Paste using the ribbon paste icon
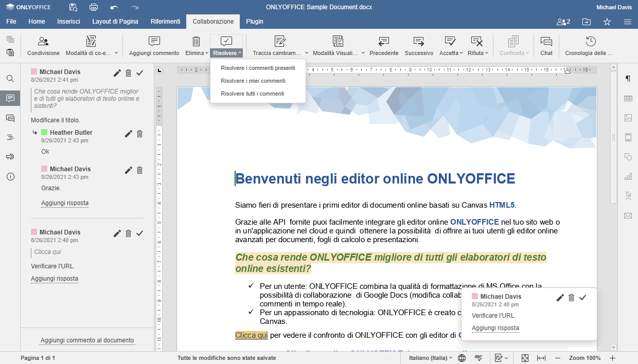Screen dimensions: 638x364 10,52
